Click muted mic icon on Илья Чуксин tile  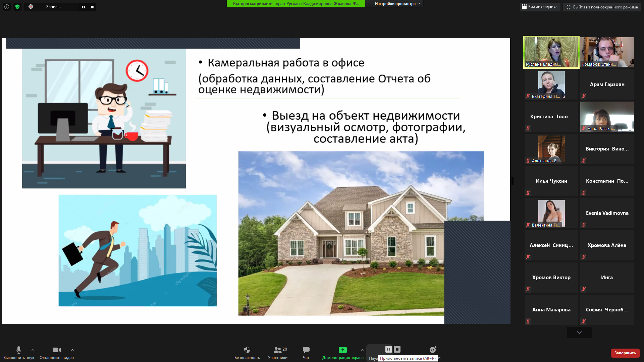pos(528,193)
